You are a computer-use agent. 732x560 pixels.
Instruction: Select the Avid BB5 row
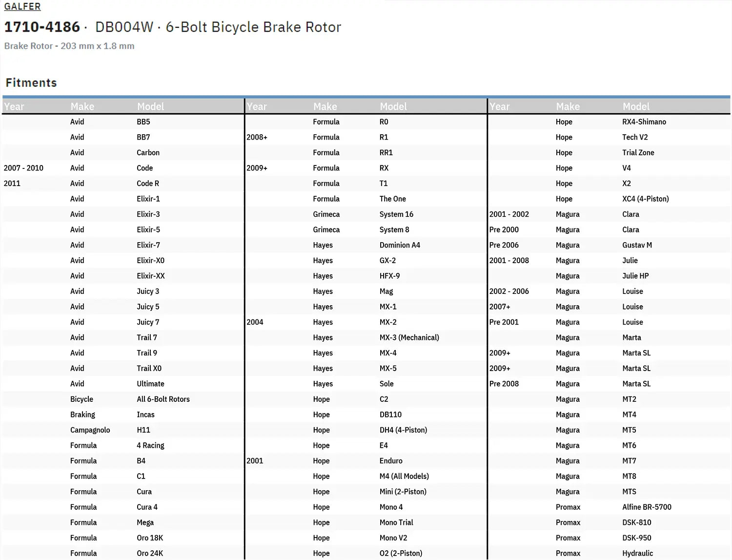(123, 122)
